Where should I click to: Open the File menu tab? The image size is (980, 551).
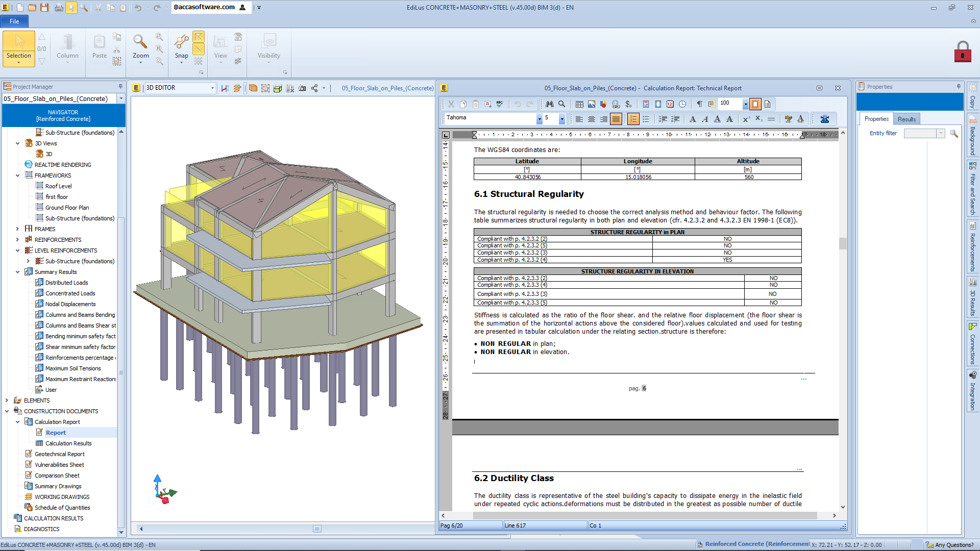coord(14,21)
